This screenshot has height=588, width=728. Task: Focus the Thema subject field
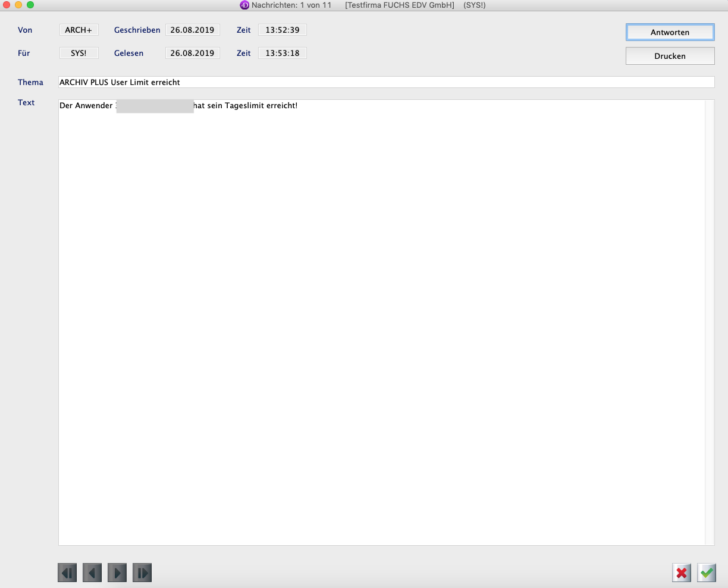pyautogui.click(x=386, y=82)
